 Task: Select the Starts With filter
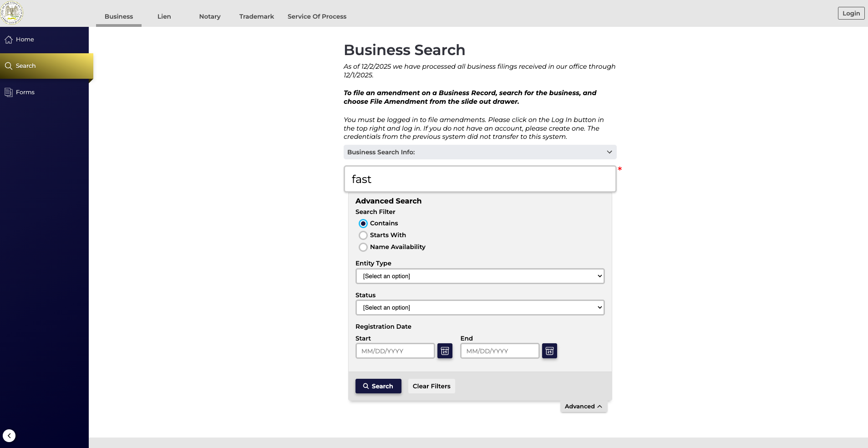tap(363, 235)
